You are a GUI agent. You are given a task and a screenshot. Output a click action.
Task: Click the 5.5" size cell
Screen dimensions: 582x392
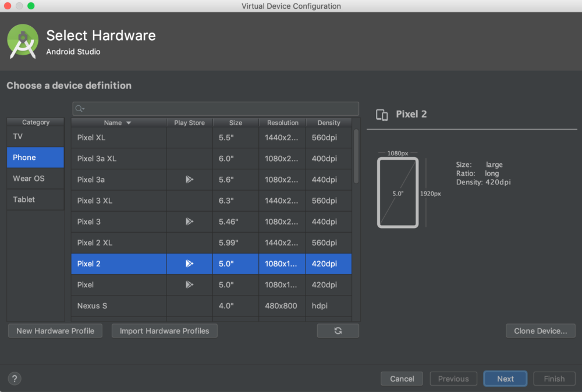(236, 138)
